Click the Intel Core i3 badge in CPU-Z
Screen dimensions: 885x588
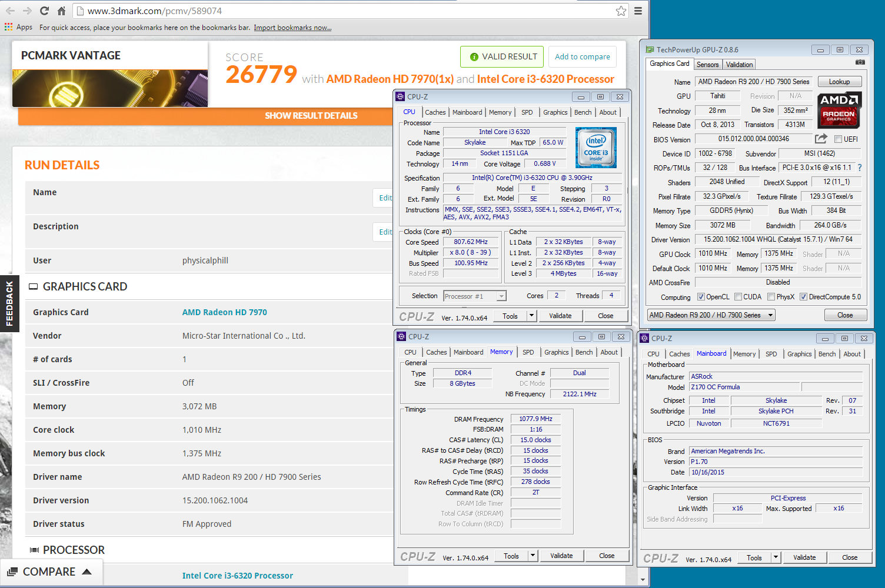pyautogui.click(x=595, y=148)
